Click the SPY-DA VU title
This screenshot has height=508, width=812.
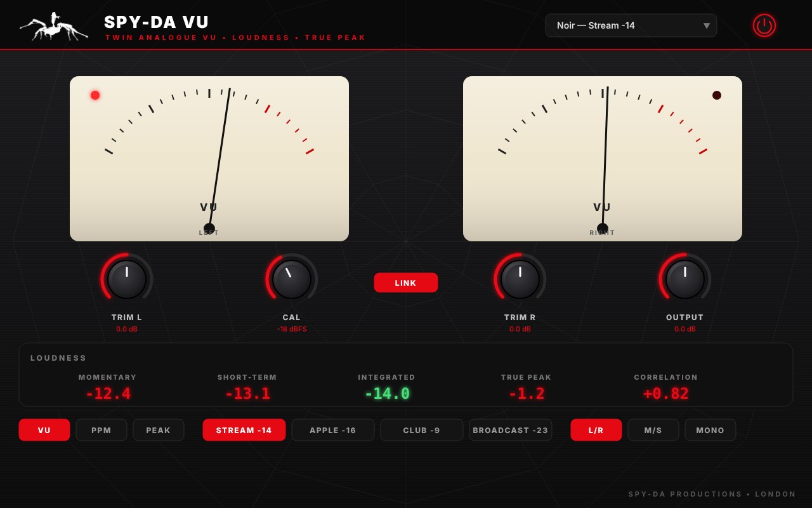tap(157, 22)
